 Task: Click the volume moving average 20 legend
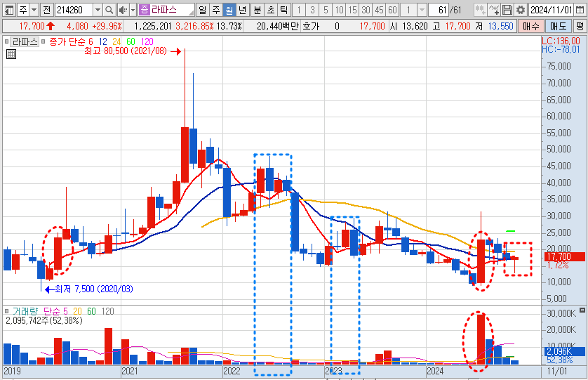pyautogui.click(x=77, y=311)
